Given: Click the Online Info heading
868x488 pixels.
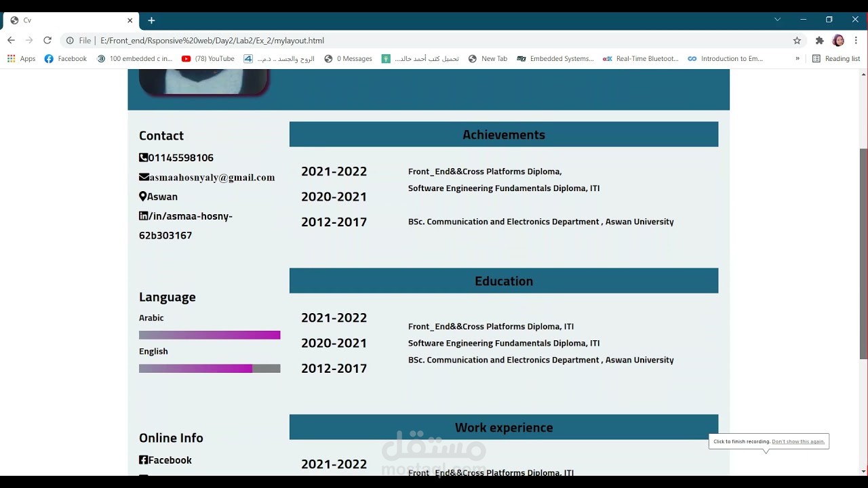Looking at the screenshot, I should pyautogui.click(x=171, y=438).
